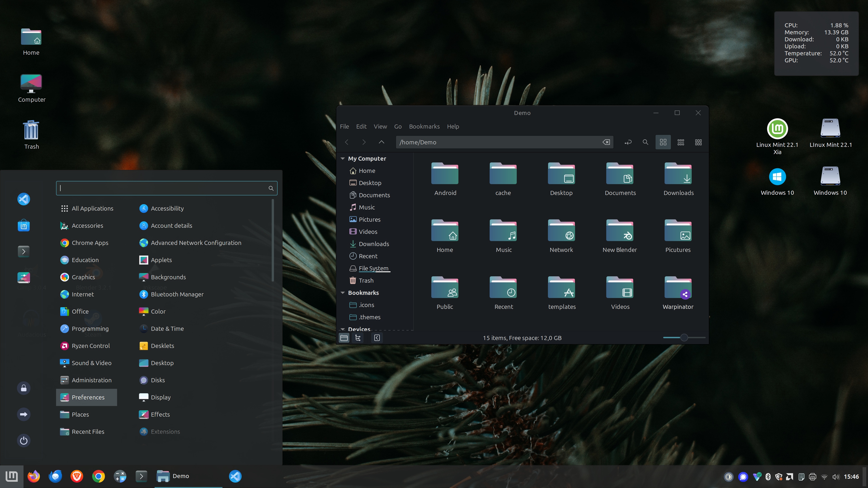Open the Go menu
This screenshot has width=868, height=488.
coord(398,126)
